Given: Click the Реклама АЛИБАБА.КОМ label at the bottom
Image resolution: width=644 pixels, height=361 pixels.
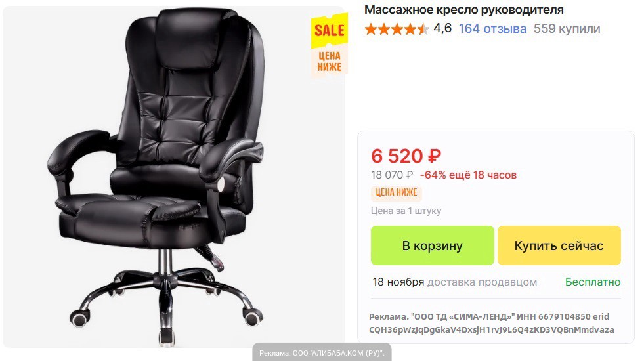Looking at the screenshot, I should pyautogui.click(x=322, y=352).
